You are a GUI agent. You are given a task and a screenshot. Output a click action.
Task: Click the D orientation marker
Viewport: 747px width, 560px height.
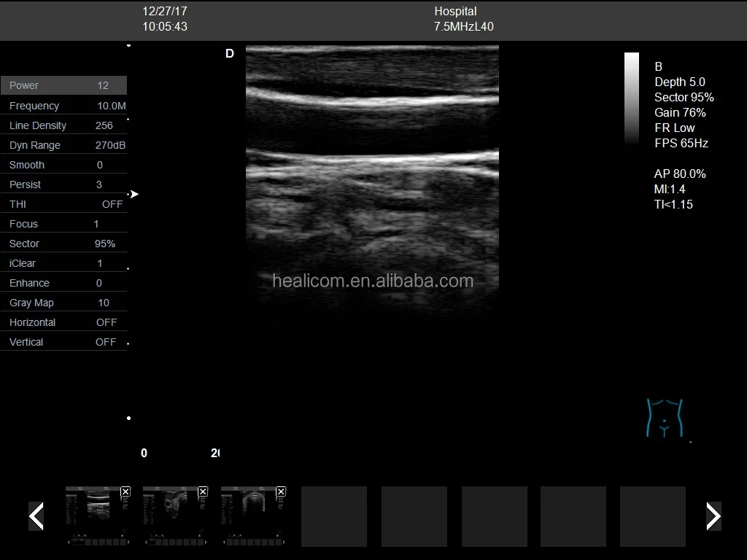[x=230, y=53]
